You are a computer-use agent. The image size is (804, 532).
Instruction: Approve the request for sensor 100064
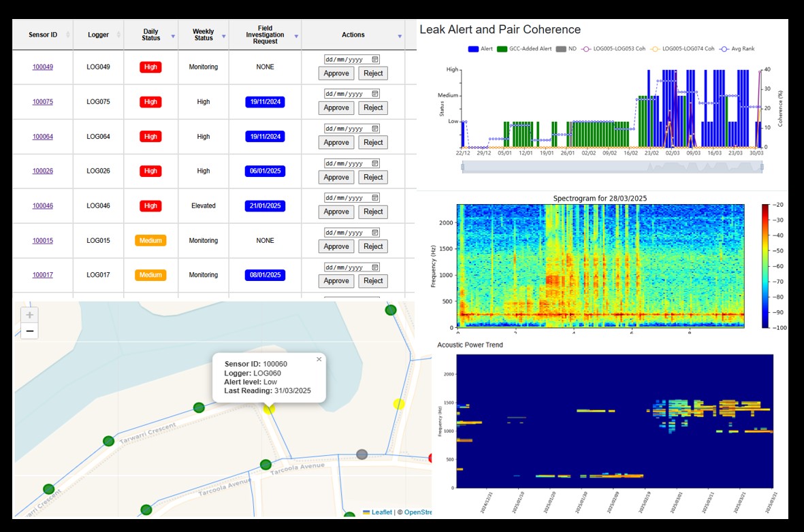[x=336, y=143]
